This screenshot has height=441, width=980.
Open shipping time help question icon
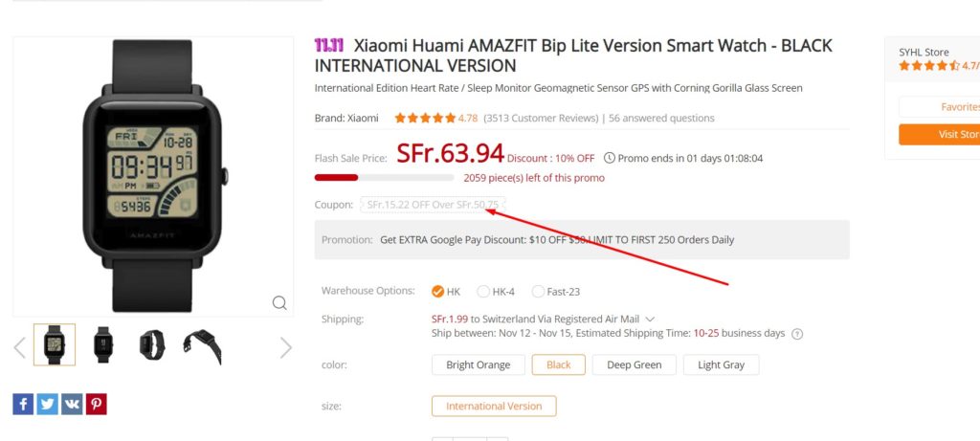point(797,334)
